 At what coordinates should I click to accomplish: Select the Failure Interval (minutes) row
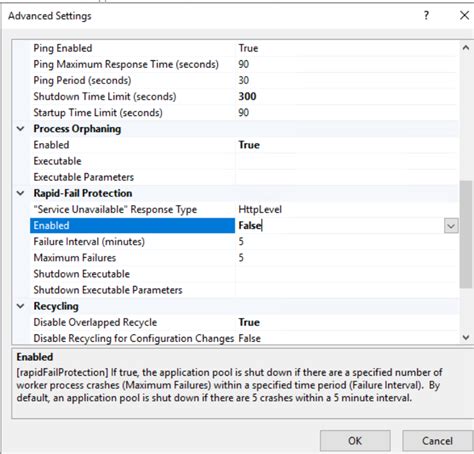coord(244,242)
